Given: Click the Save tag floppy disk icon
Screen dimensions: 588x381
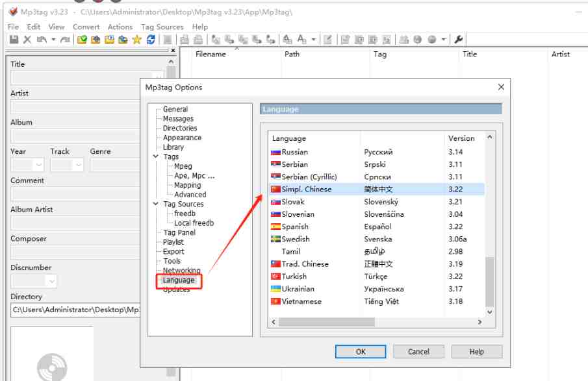Looking at the screenshot, I should pos(14,40).
